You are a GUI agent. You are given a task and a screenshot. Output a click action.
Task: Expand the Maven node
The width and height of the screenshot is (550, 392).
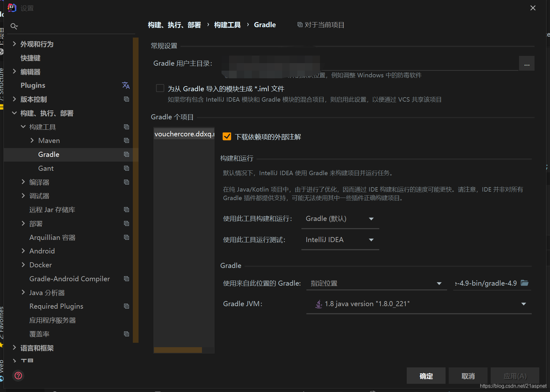pos(32,140)
